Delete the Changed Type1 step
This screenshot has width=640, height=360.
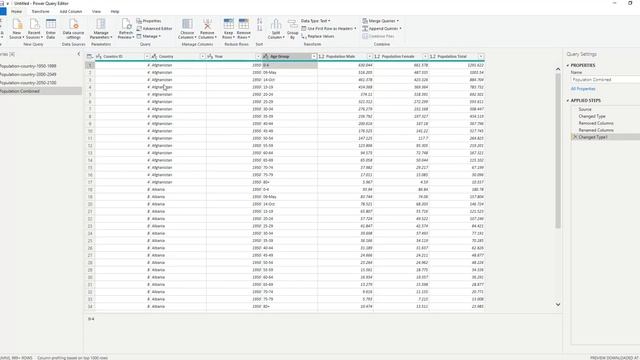coord(575,137)
